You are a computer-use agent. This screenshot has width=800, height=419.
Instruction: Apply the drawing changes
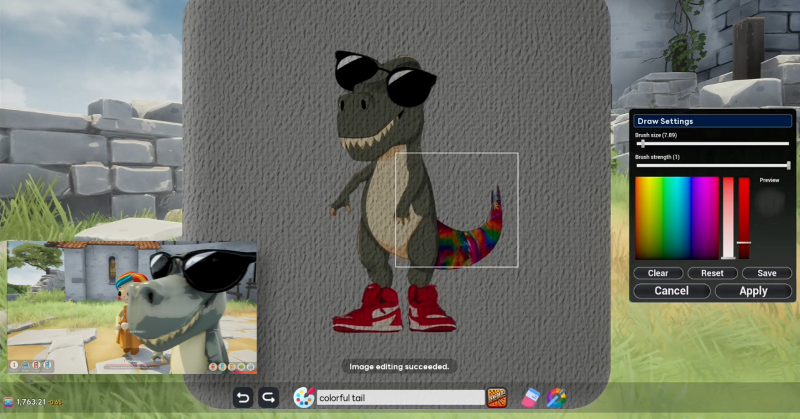(753, 290)
